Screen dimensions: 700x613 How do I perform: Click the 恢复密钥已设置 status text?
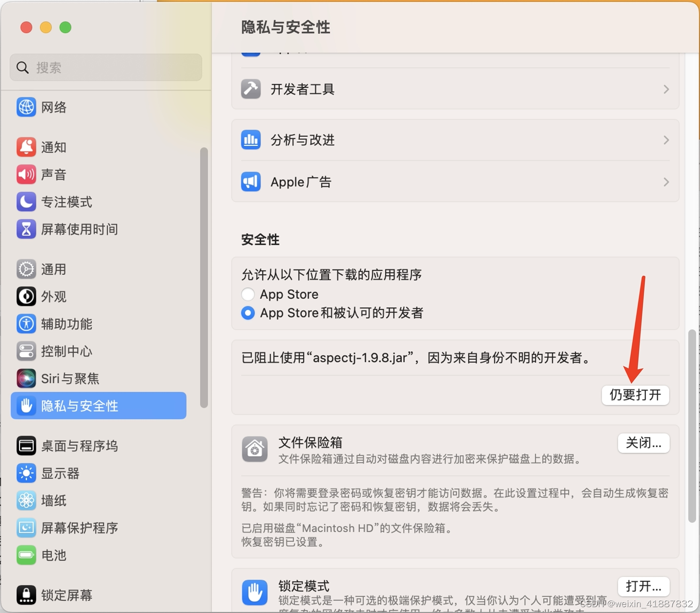(283, 542)
